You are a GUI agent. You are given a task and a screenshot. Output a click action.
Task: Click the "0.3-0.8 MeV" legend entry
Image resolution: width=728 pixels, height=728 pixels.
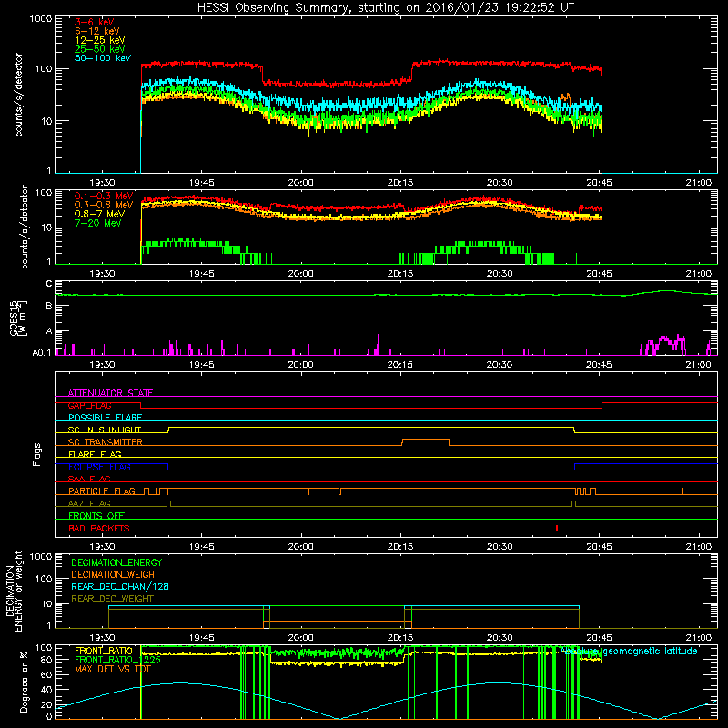pyautogui.click(x=104, y=205)
